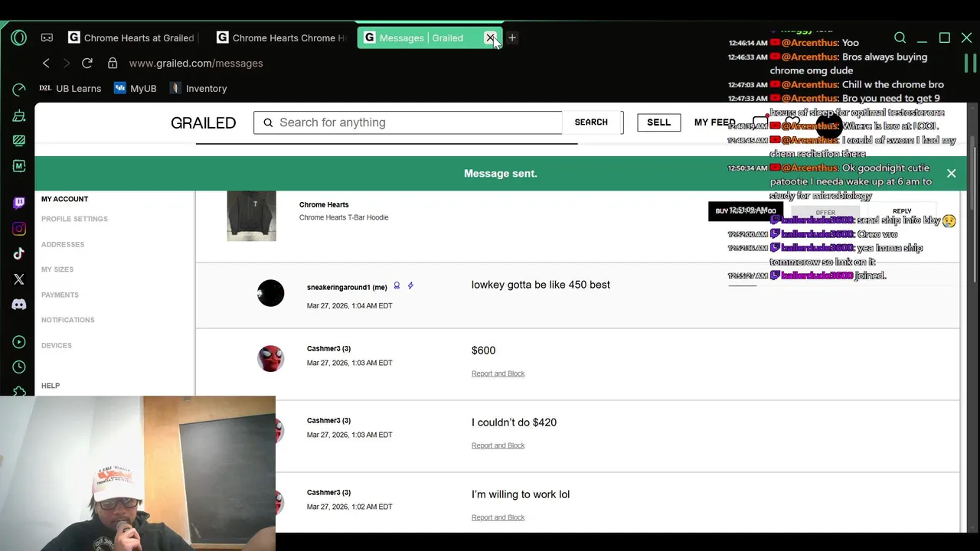Open Payments in My Account
The image size is (980, 551).
click(60, 295)
